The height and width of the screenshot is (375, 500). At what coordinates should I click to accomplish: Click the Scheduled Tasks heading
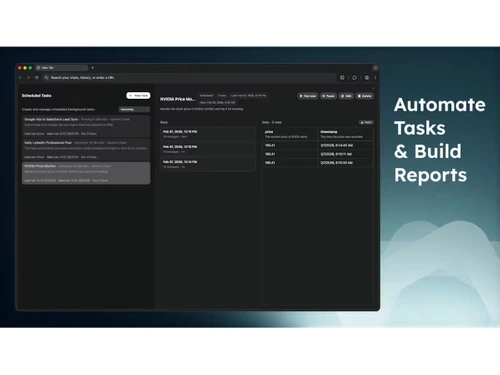37,96
